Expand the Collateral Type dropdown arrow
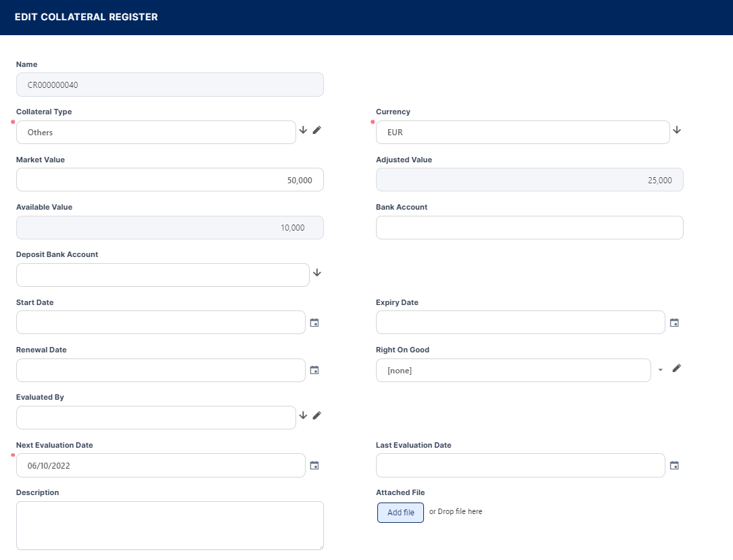 pyautogui.click(x=303, y=130)
